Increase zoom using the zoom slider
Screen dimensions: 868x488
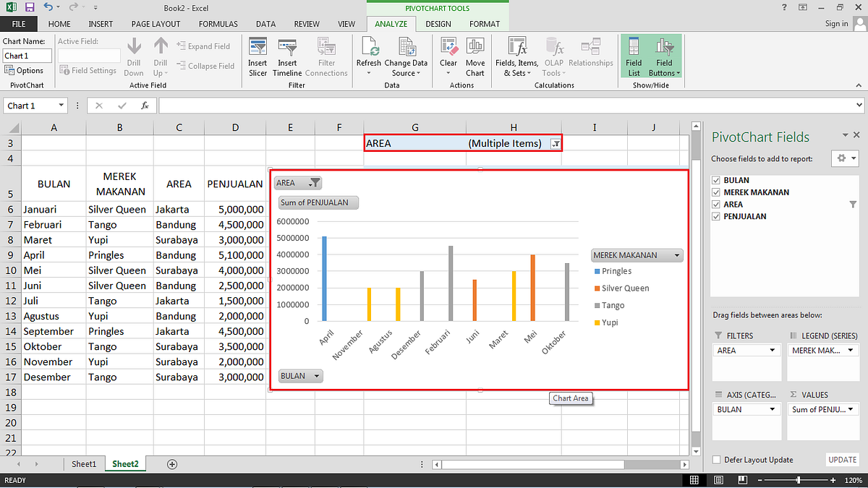[833, 479]
